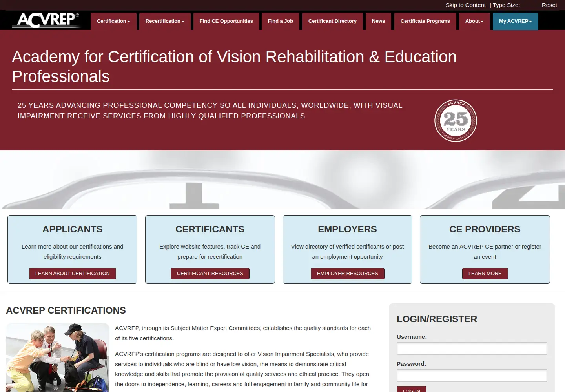The height and width of the screenshot is (392, 565).
Task: Focus the Password input field
Action: click(472, 376)
